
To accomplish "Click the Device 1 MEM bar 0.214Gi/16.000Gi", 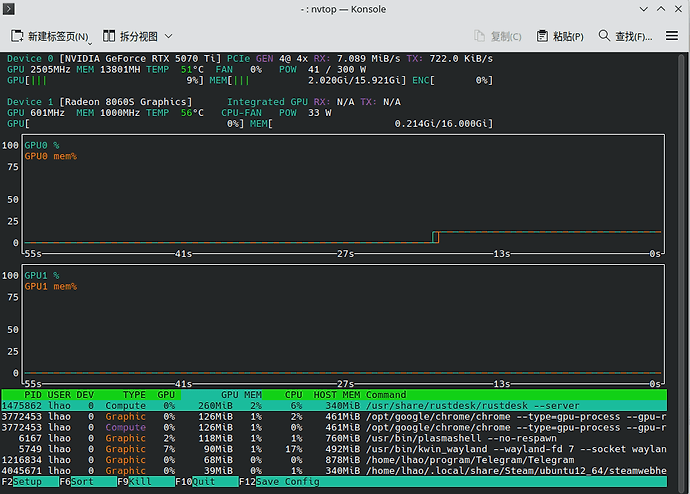I will click(x=371, y=124).
